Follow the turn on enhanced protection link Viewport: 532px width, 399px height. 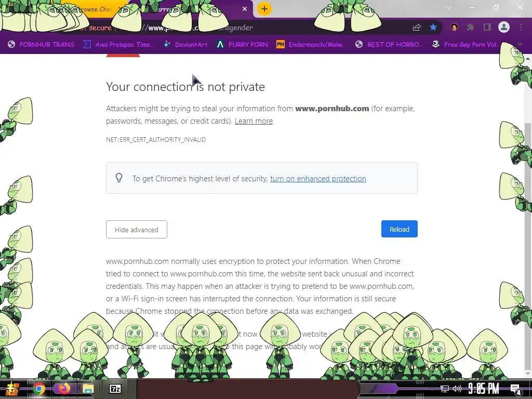pyautogui.click(x=318, y=179)
